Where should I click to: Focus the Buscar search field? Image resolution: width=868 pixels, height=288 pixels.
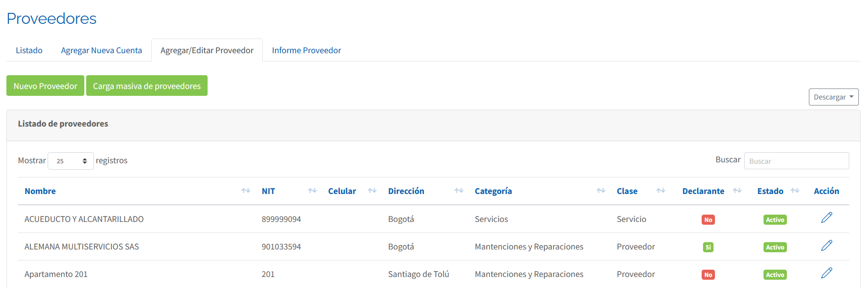[796, 161]
